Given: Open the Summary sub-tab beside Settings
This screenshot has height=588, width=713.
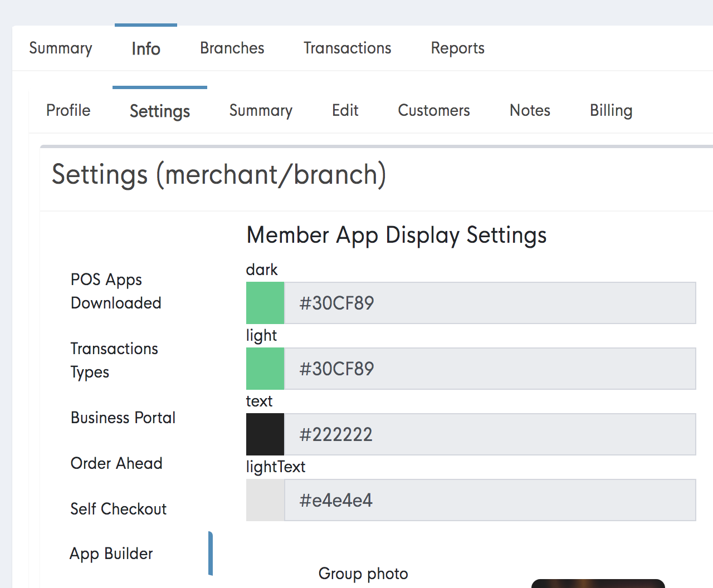Looking at the screenshot, I should point(261,110).
